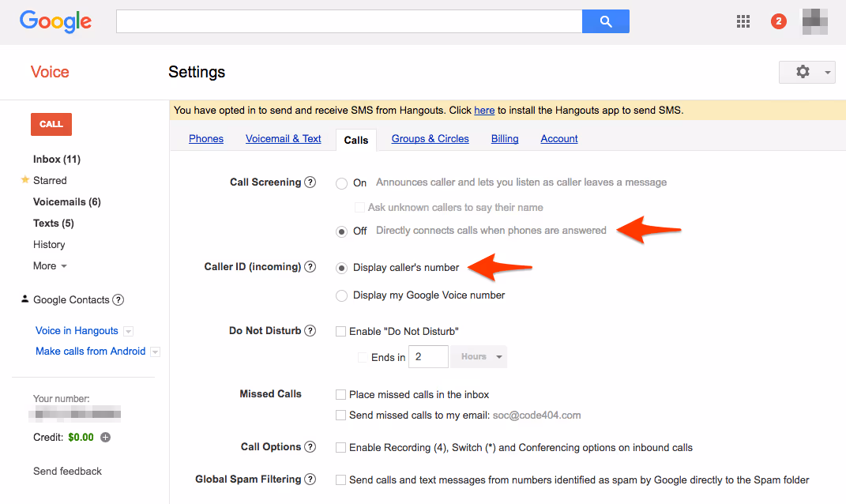Click Voice in Hangouts link
Image resolution: width=846 pixels, height=504 pixels.
77,331
